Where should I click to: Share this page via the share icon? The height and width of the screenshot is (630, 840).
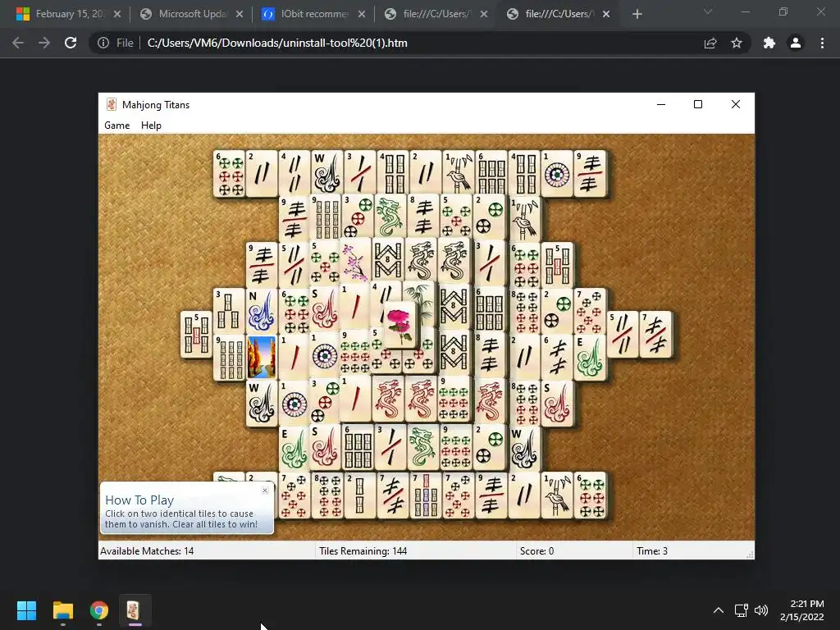710,43
